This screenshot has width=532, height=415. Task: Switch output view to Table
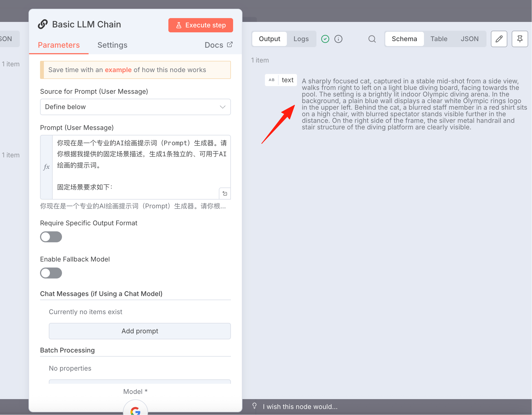(439, 39)
